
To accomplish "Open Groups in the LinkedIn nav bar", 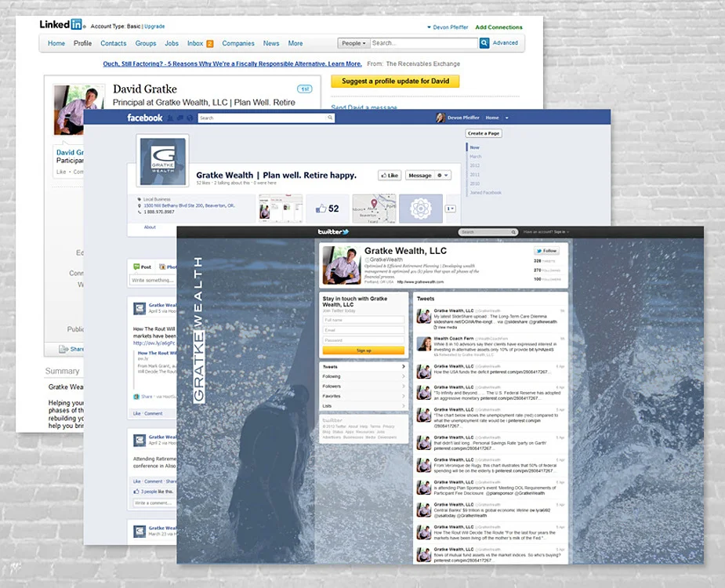I will [x=146, y=43].
